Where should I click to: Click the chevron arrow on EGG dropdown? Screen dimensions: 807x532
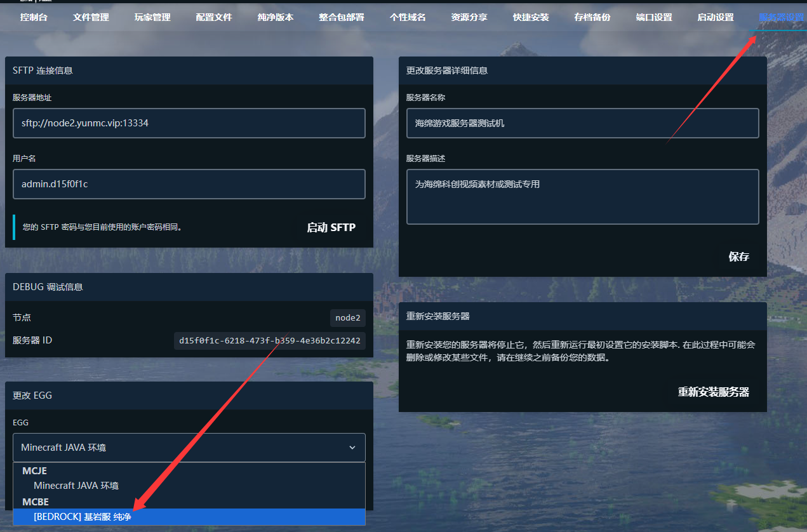[x=352, y=448]
